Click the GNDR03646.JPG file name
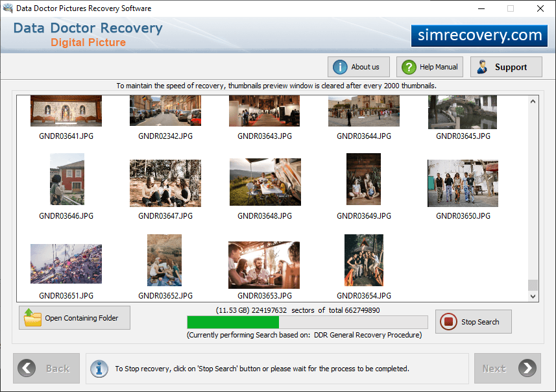Viewport: 556px width, 392px height. (x=66, y=216)
